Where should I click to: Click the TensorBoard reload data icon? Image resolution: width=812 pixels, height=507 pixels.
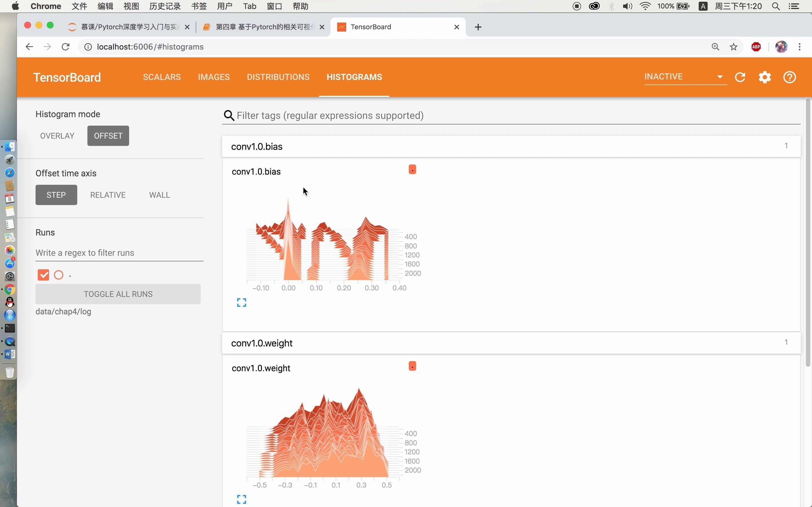(740, 77)
